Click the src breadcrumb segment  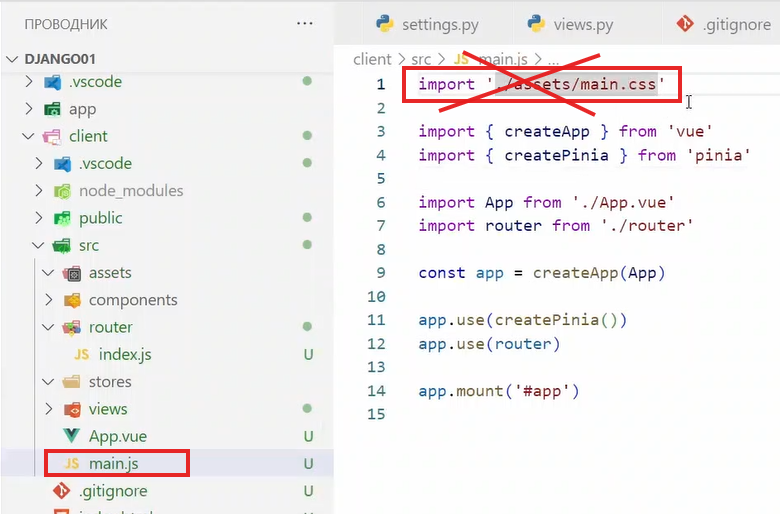(x=420, y=60)
